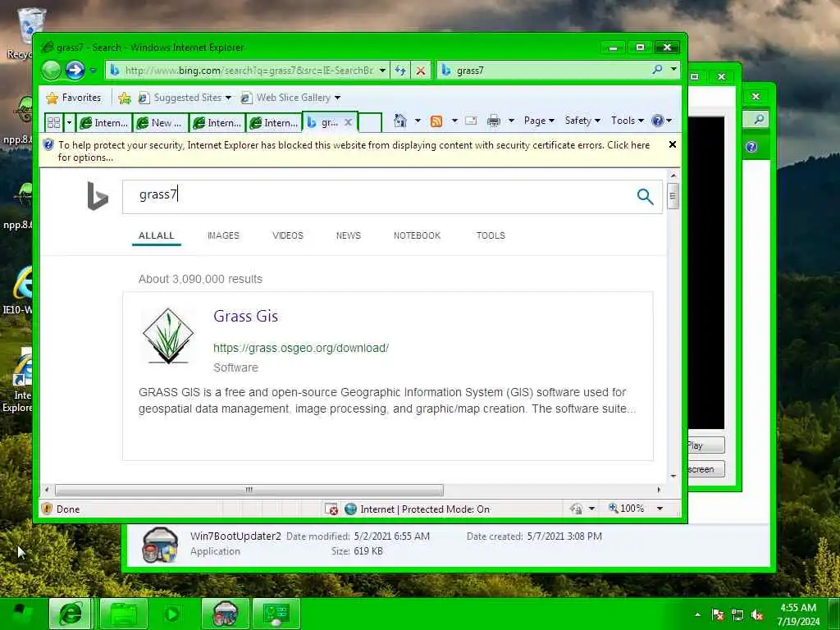The height and width of the screenshot is (630, 840).
Task: Open the media player taskbar icon
Action: pyautogui.click(x=172, y=614)
